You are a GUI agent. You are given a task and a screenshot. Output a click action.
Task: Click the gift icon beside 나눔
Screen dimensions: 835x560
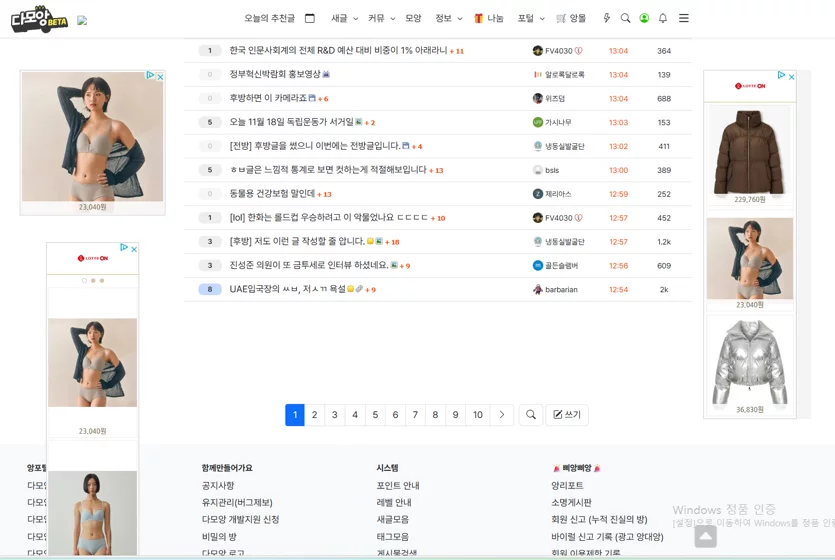(478, 18)
